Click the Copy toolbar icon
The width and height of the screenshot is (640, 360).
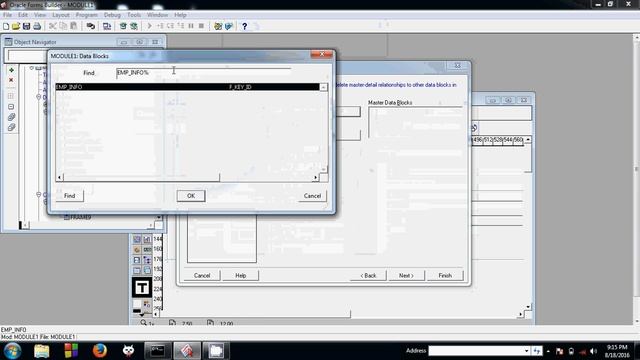pyautogui.click(x=63, y=26)
